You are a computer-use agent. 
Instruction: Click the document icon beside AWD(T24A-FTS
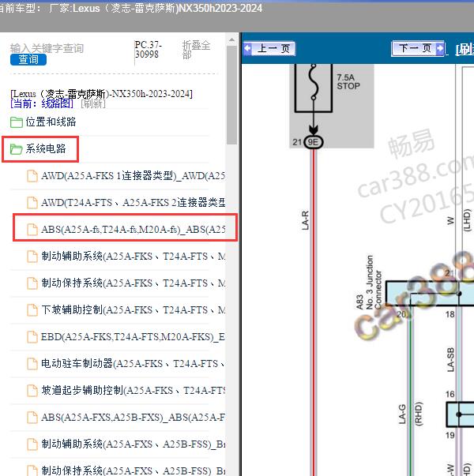(x=32, y=203)
